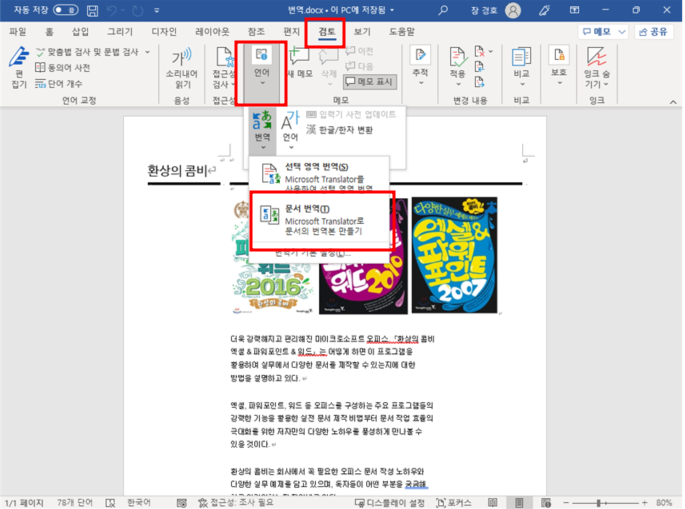Switch to read mode view icon

(x=492, y=503)
